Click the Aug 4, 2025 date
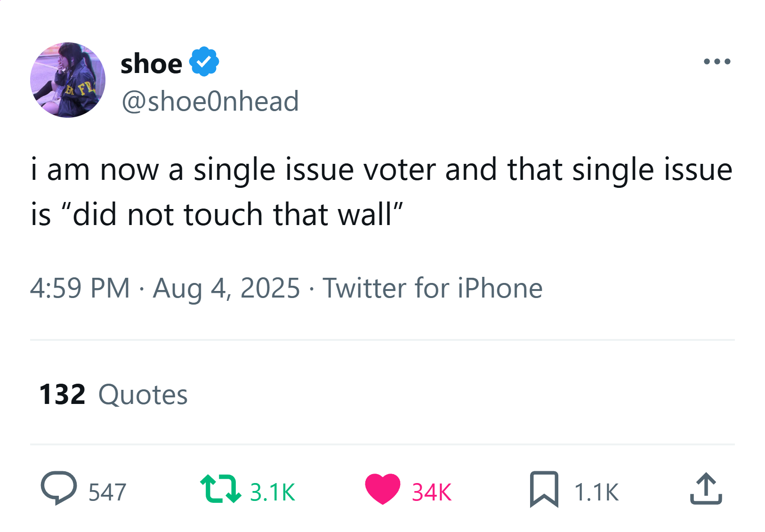 tap(226, 288)
